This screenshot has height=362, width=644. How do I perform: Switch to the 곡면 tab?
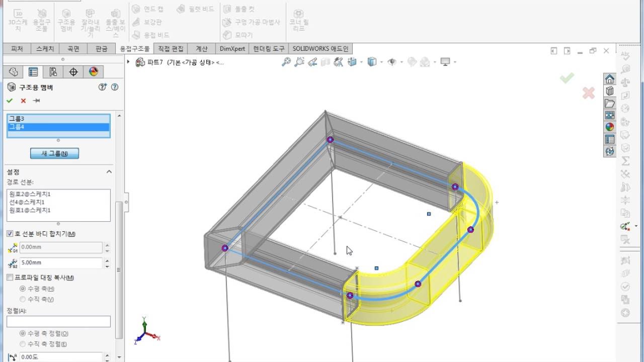tap(73, 49)
